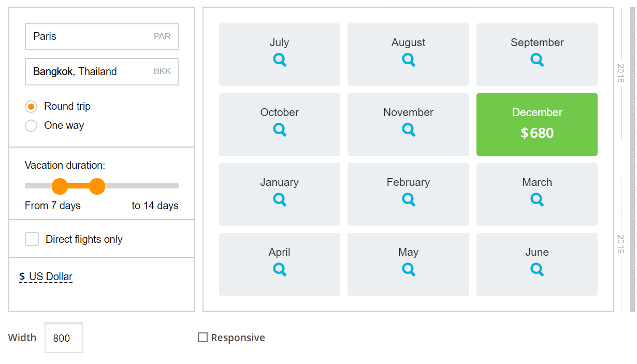Click the Width label
This screenshot has height=364, width=637.
22,338
